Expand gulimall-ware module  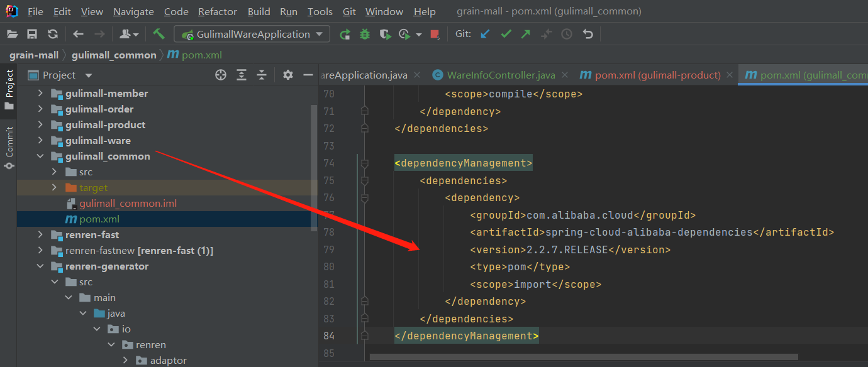tap(40, 141)
